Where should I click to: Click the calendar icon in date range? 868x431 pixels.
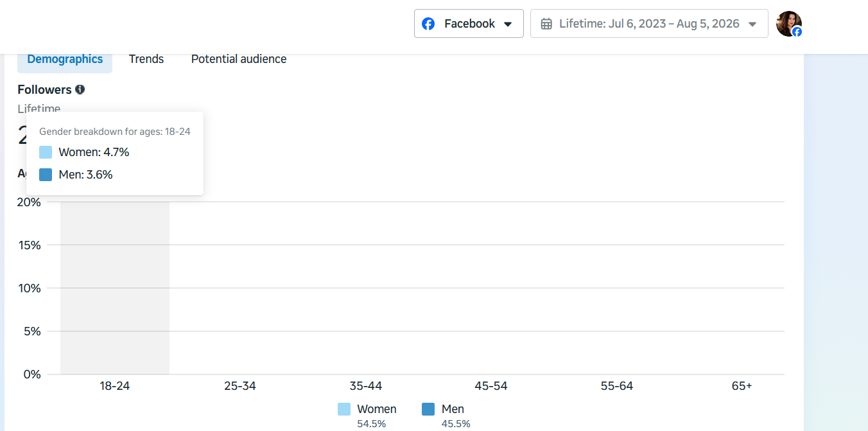pyautogui.click(x=546, y=24)
